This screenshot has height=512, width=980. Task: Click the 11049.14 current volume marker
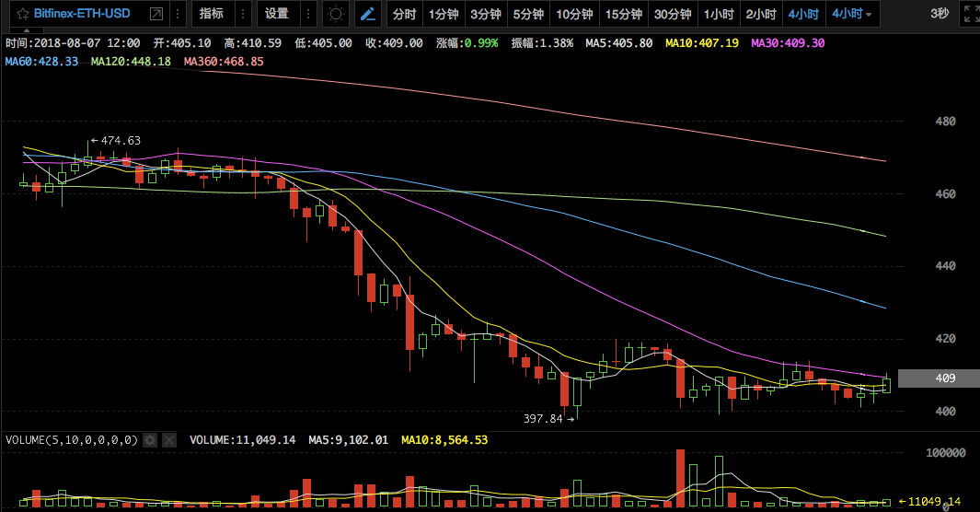[929, 501]
